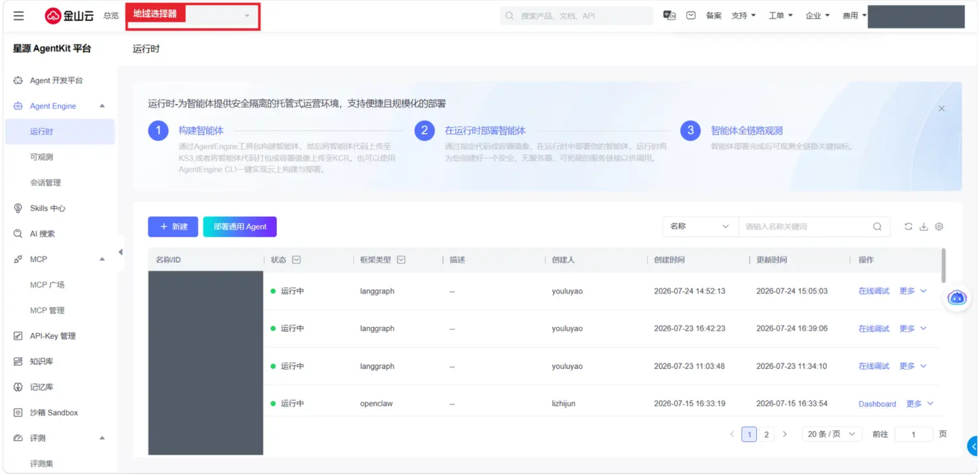Select page 1 in pagination

(x=749, y=434)
